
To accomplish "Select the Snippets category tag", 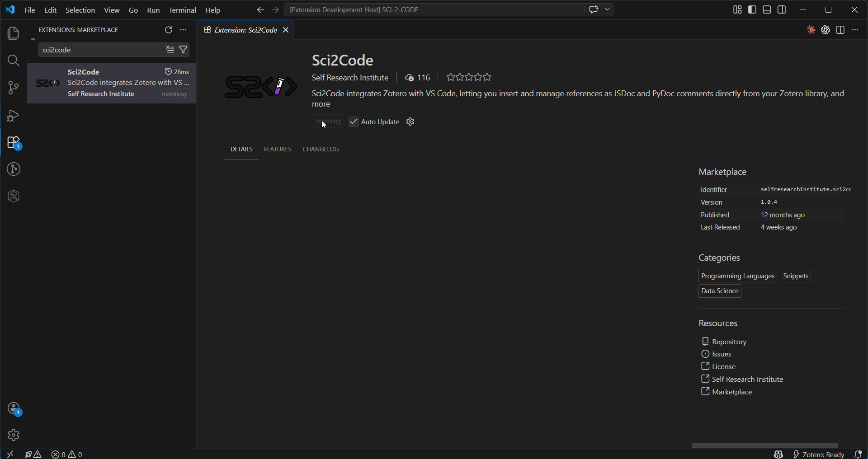I will click(796, 276).
